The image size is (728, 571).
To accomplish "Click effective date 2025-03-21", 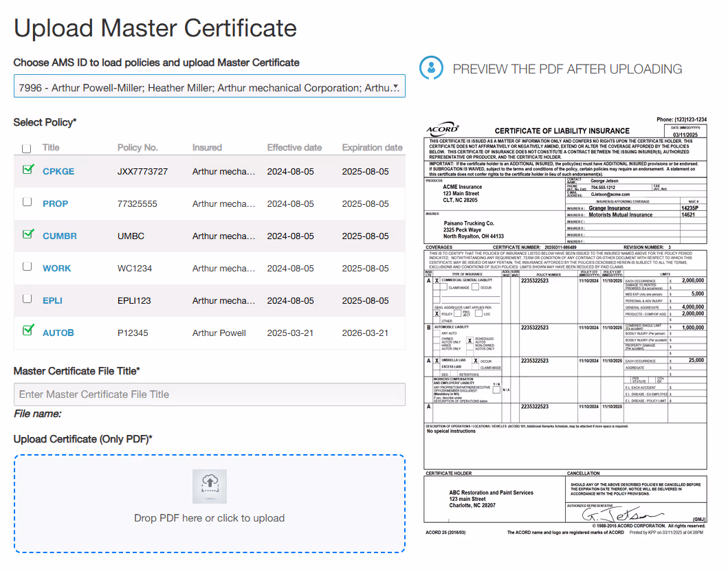I will [290, 333].
